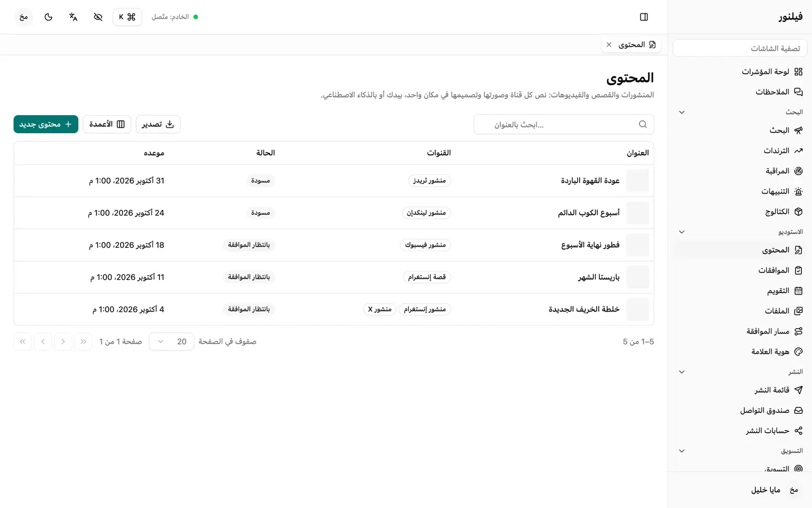Viewport: 812px width, 508px height.
Task: Go to البحث search item with telescope icon
Action: (740, 130)
